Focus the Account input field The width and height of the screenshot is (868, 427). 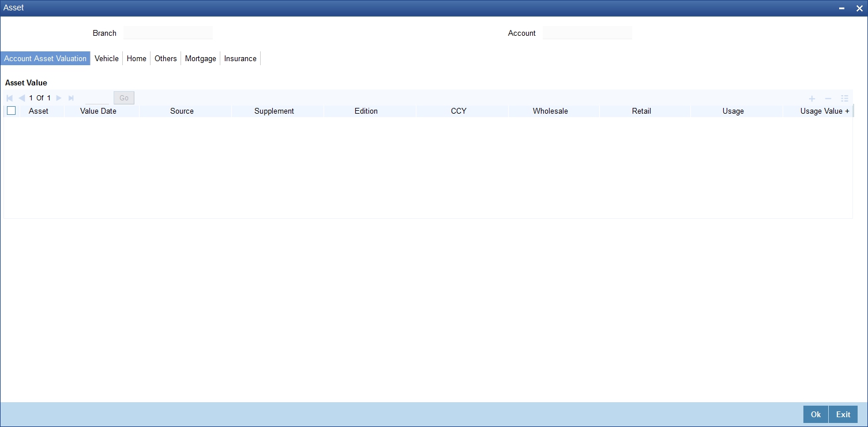tap(587, 33)
